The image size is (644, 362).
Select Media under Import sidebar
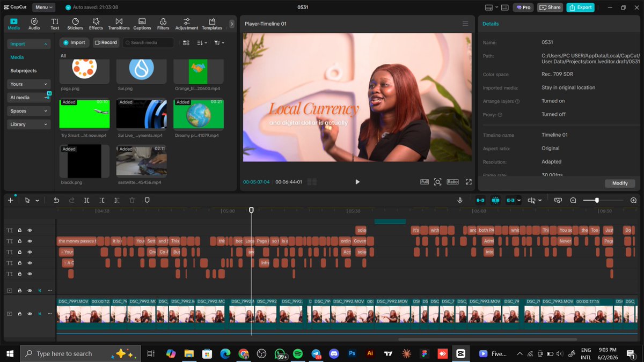click(x=17, y=57)
